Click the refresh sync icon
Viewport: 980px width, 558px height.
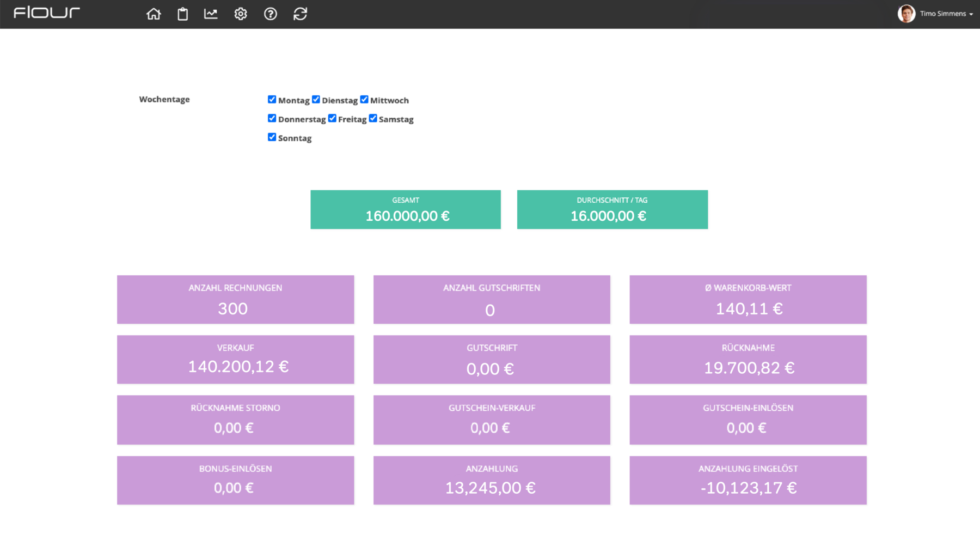(x=300, y=14)
